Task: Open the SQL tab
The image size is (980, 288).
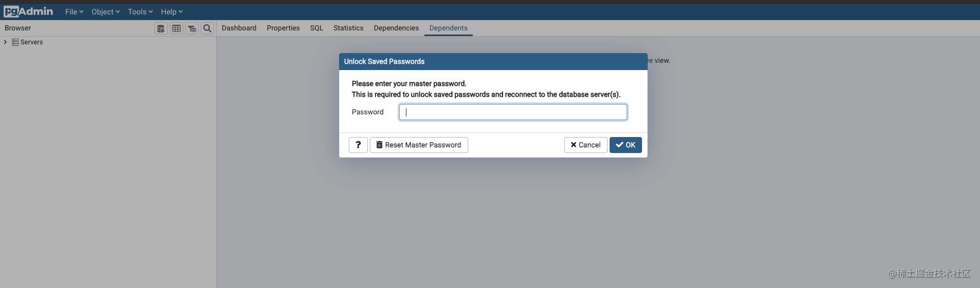Action: coord(317,28)
